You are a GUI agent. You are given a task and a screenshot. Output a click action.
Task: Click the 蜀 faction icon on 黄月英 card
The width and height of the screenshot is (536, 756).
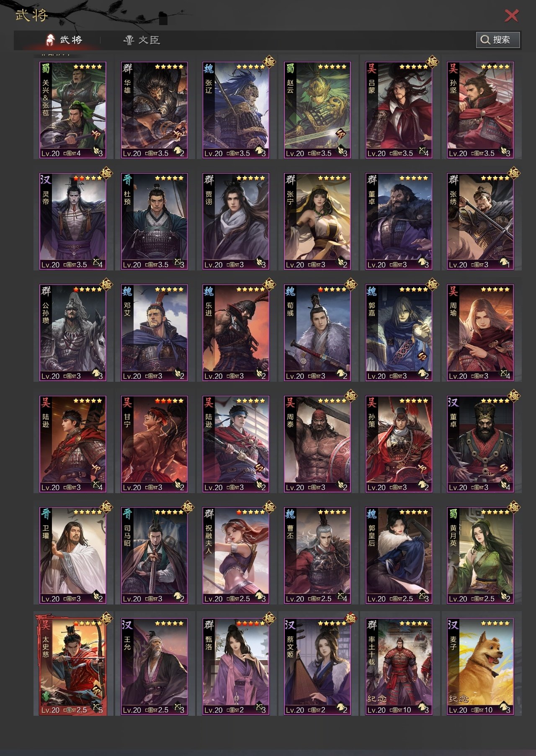[454, 513]
